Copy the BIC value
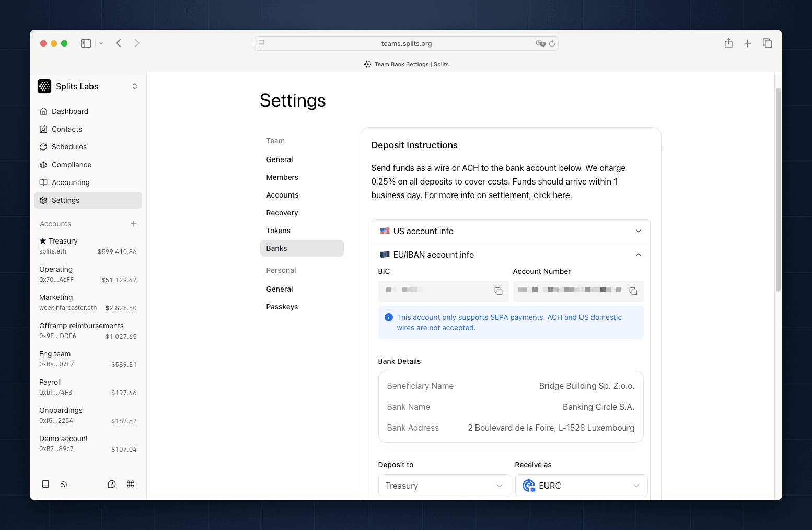This screenshot has width=812, height=530. pyautogui.click(x=498, y=291)
